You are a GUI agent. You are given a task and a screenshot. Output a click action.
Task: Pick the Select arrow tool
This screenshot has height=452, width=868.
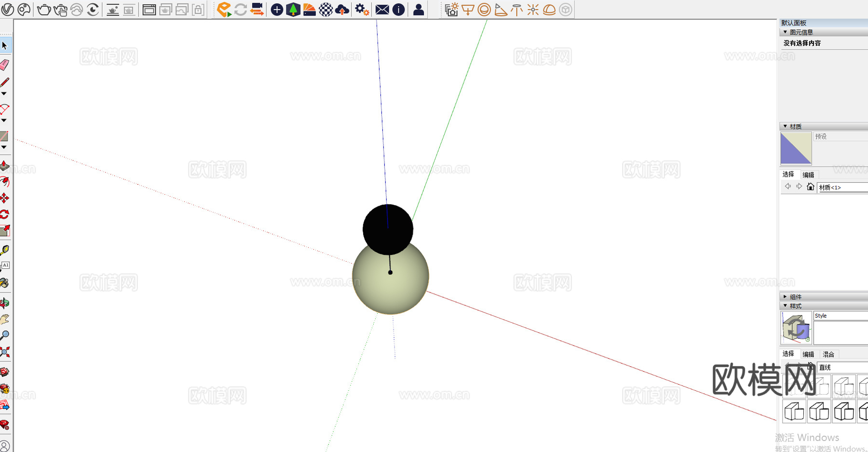[5, 46]
